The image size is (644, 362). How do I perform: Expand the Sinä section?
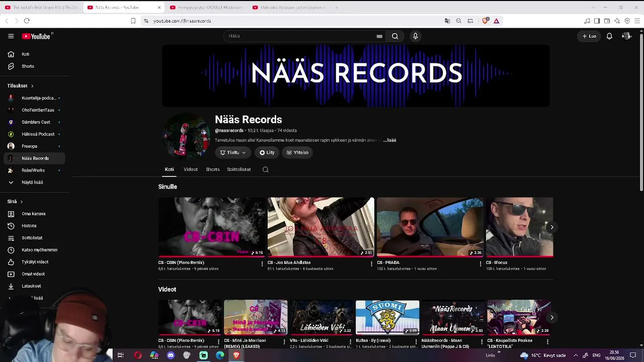point(15,202)
